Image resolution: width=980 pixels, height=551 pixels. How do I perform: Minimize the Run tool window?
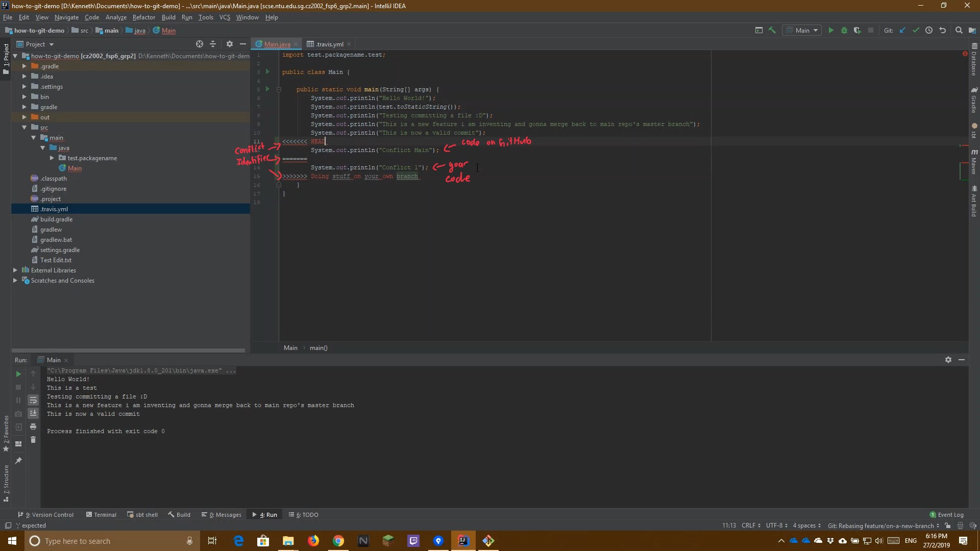coord(962,360)
